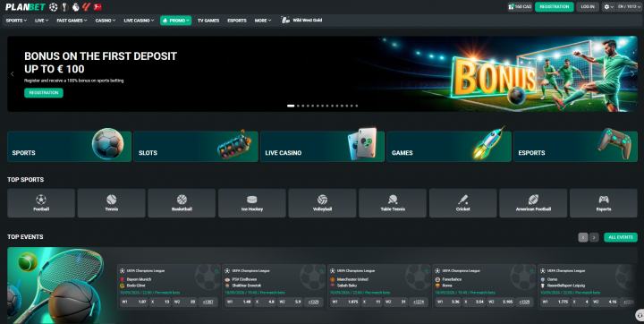Open +1329 markets for PSV Eindhoven match
Screen dimensions: 644x324
click(313, 302)
